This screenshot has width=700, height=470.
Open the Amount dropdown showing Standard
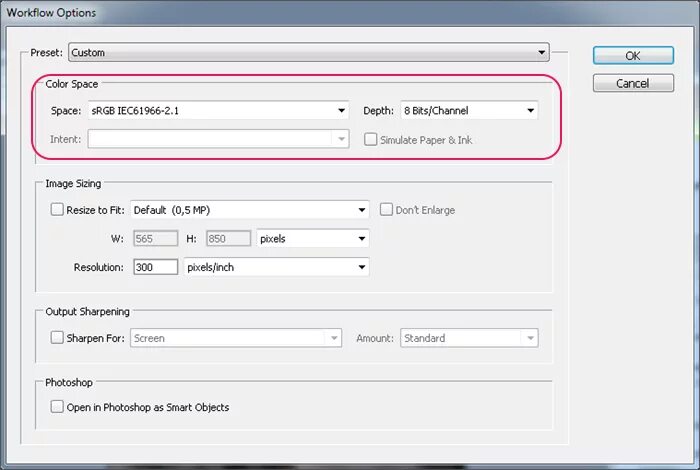coord(469,338)
